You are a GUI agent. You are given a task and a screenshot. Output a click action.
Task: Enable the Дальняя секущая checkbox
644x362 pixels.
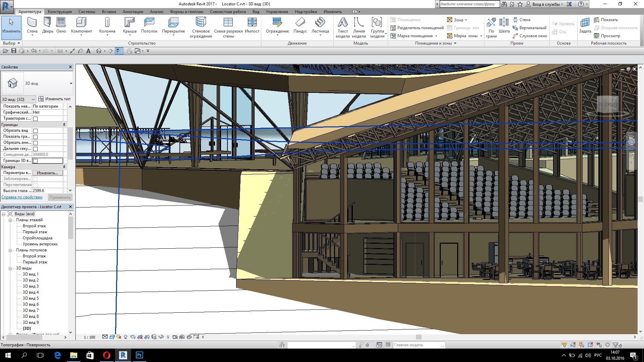35,149
